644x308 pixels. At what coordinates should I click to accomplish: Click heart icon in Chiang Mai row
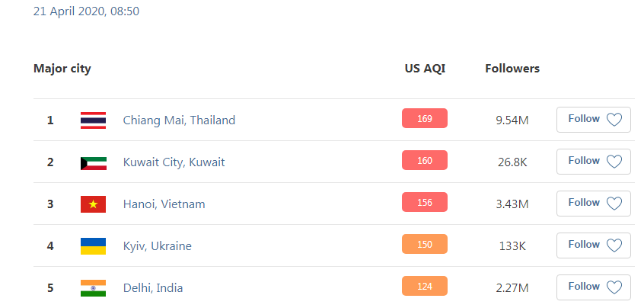point(614,120)
